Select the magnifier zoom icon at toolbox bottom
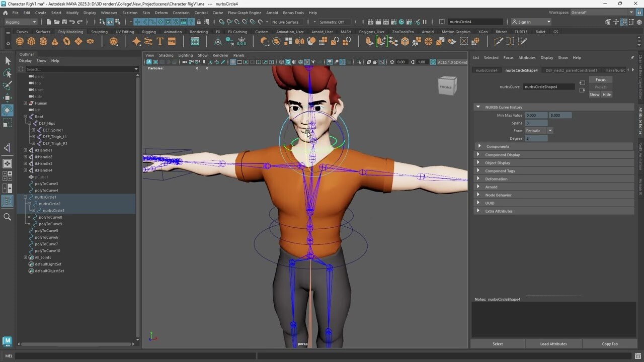Screen dimensions: 644x362 (x=8, y=217)
